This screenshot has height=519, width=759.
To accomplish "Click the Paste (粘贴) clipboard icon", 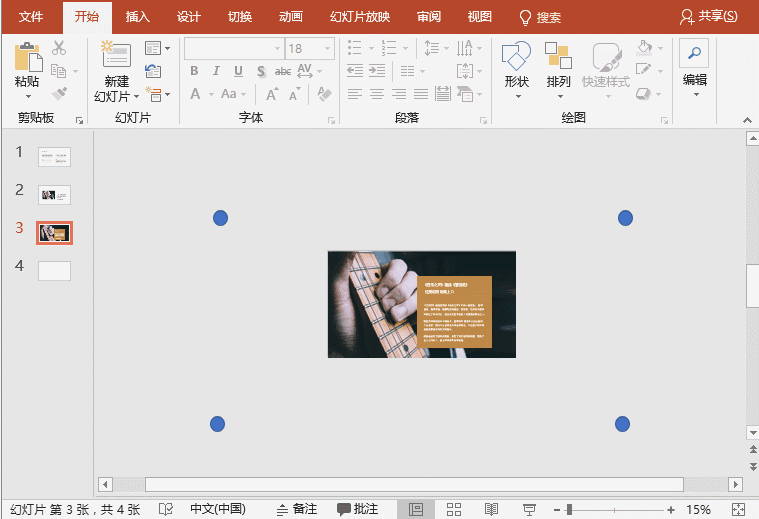I will [x=27, y=56].
